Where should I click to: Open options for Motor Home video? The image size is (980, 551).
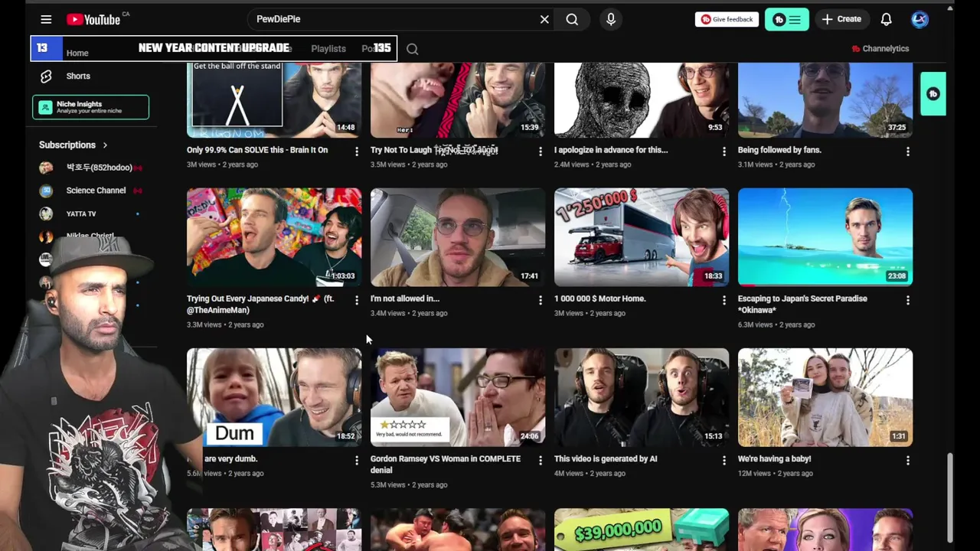coord(724,300)
